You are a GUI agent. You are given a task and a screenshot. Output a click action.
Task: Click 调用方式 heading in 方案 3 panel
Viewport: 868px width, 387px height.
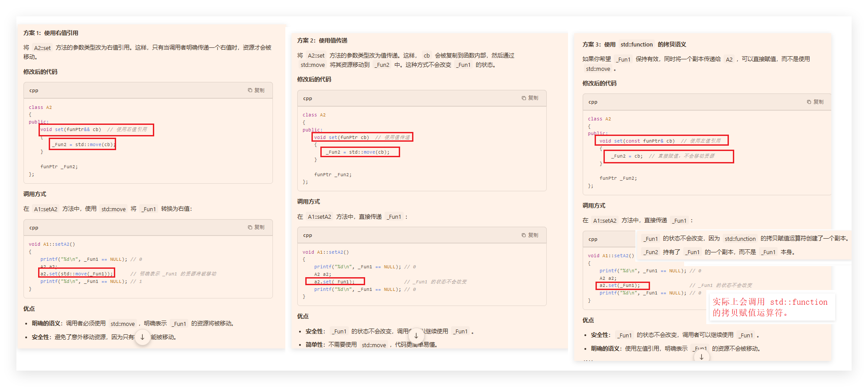coord(594,205)
